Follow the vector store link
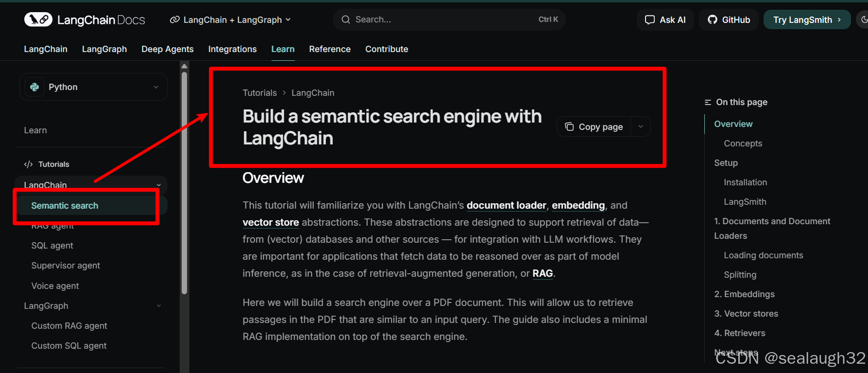 click(x=271, y=222)
